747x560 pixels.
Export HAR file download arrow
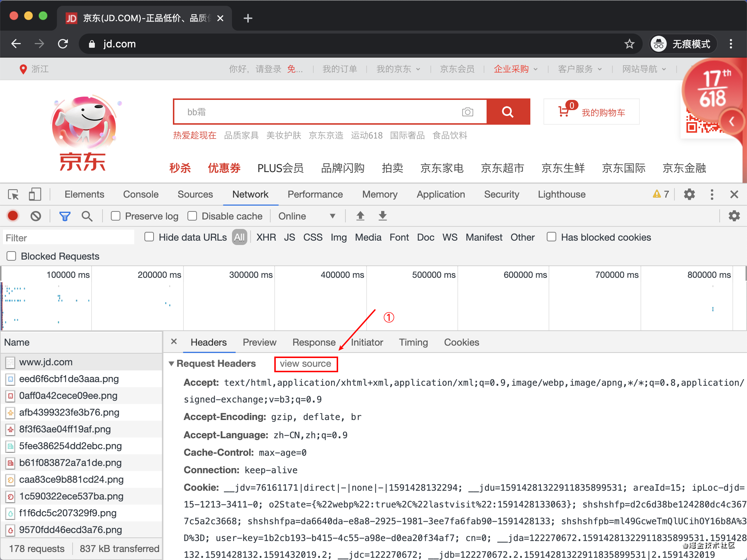coord(383,216)
